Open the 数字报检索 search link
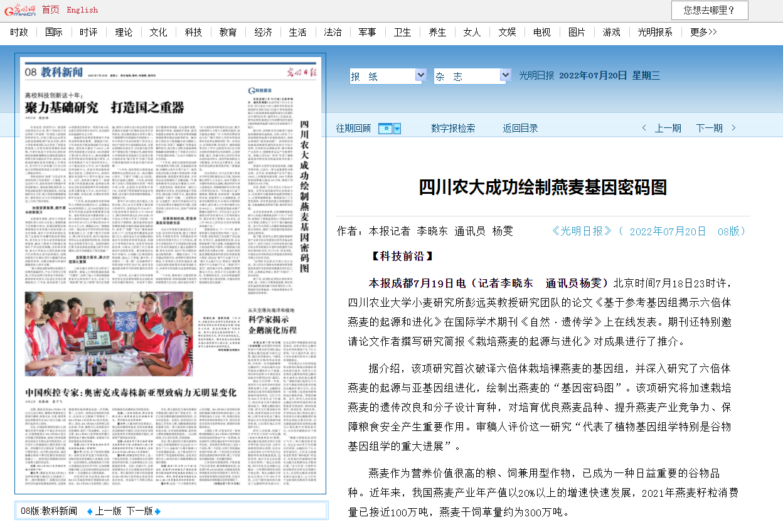The image size is (783, 532). pos(453,128)
